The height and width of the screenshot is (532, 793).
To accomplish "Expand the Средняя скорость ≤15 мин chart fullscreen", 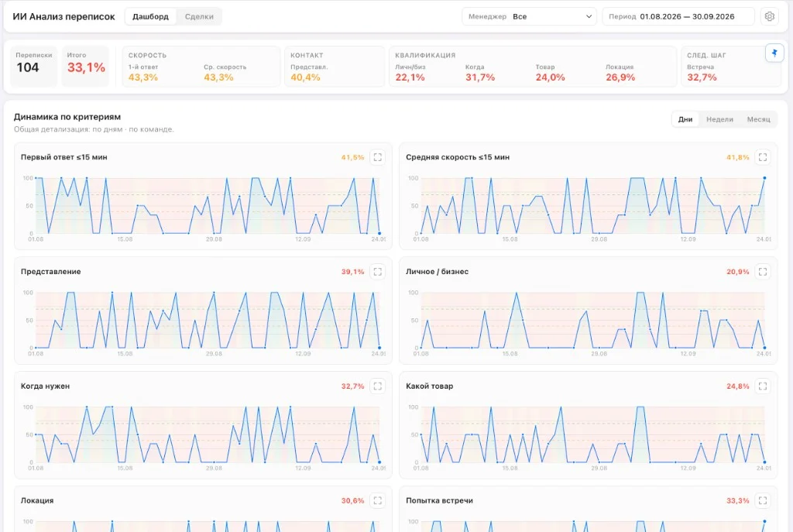I will [x=763, y=157].
